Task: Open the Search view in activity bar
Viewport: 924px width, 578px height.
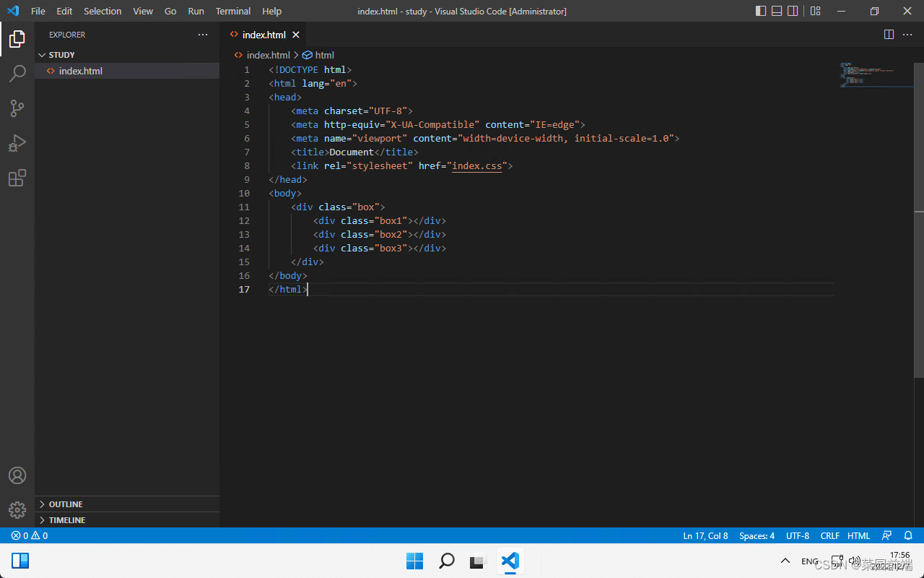Action: [x=17, y=73]
